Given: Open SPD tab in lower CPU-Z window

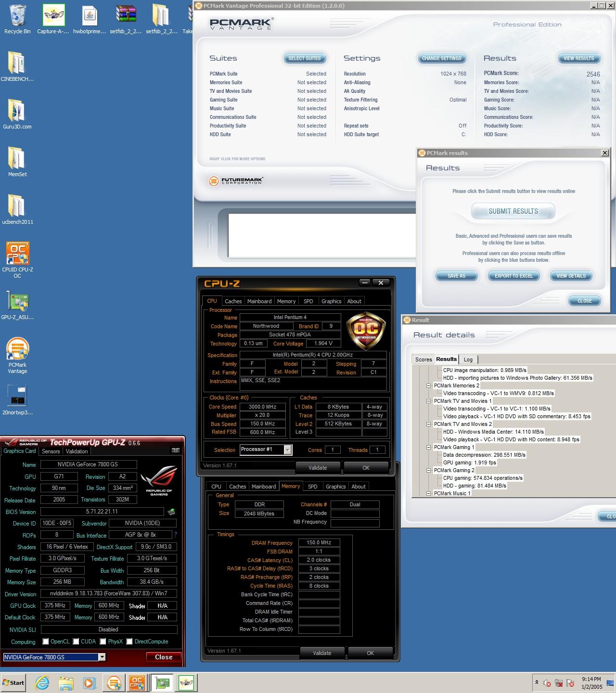Looking at the screenshot, I should coord(312,487).
